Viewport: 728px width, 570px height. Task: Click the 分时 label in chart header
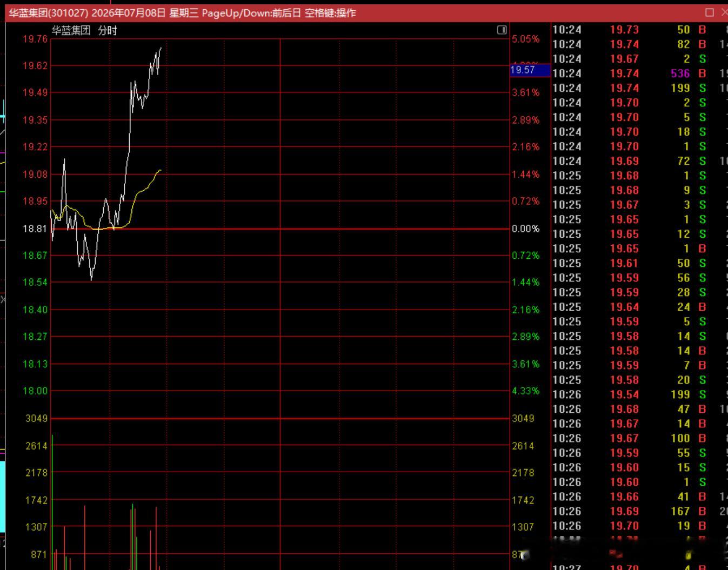(108, 30)
